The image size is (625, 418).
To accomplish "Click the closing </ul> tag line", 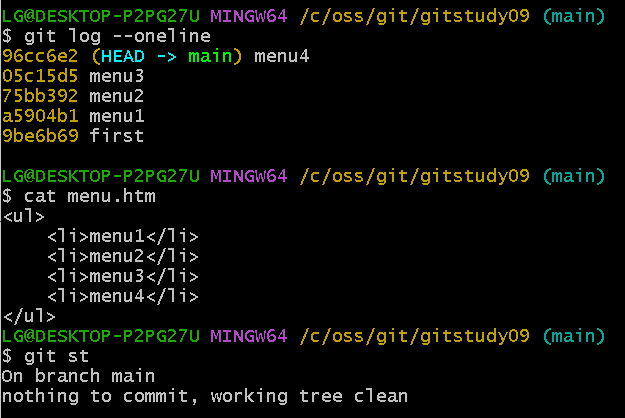I will 29,316.
